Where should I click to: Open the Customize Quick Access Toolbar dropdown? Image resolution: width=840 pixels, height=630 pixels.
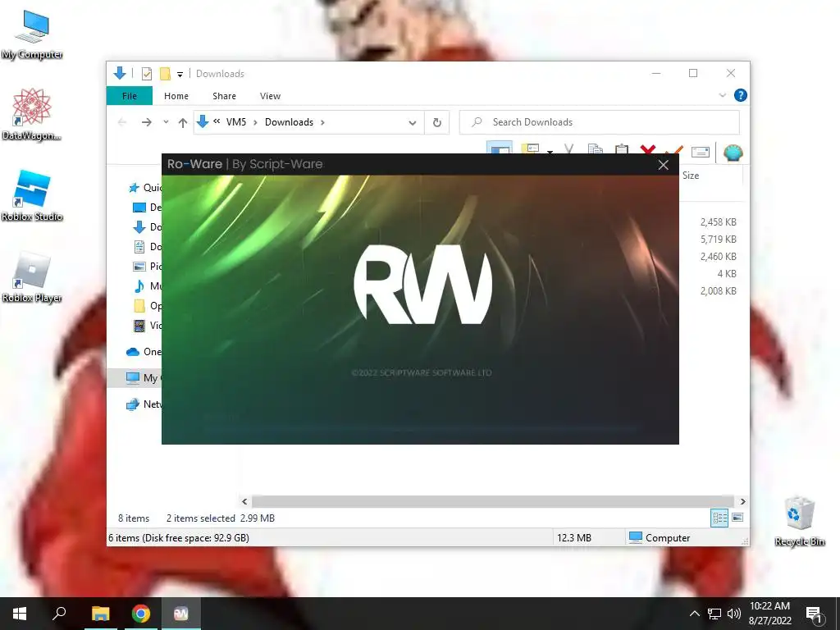(x=180, y=75)
